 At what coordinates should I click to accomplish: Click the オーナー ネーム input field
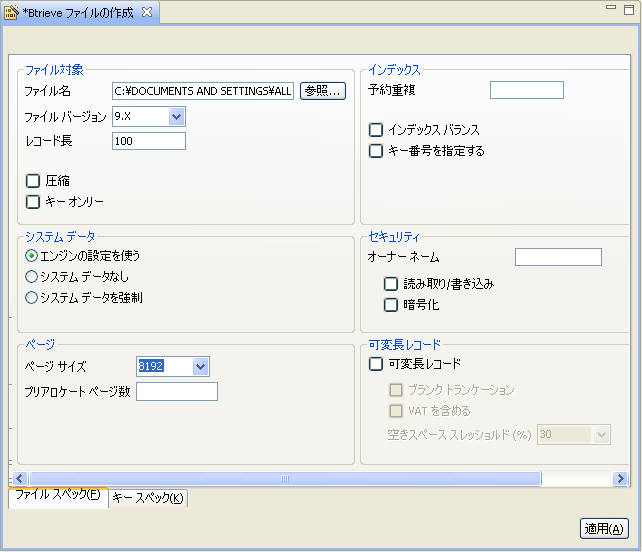click(557, 258)
